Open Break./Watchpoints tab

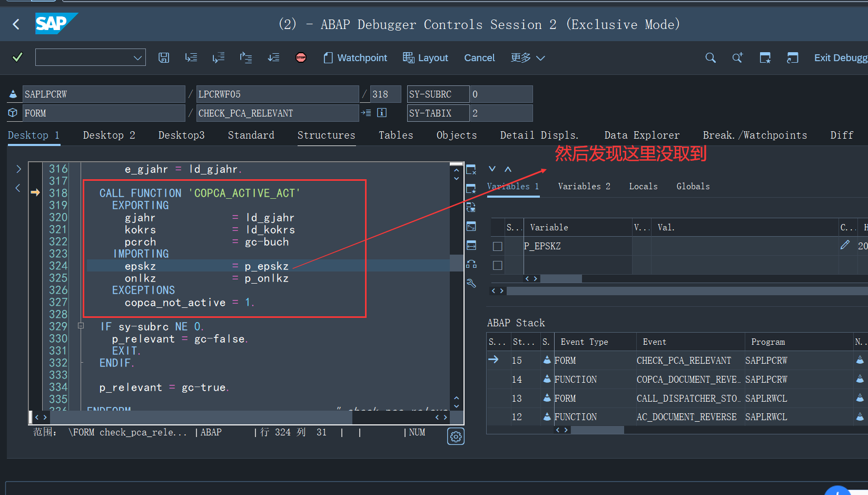coord(754,135)
